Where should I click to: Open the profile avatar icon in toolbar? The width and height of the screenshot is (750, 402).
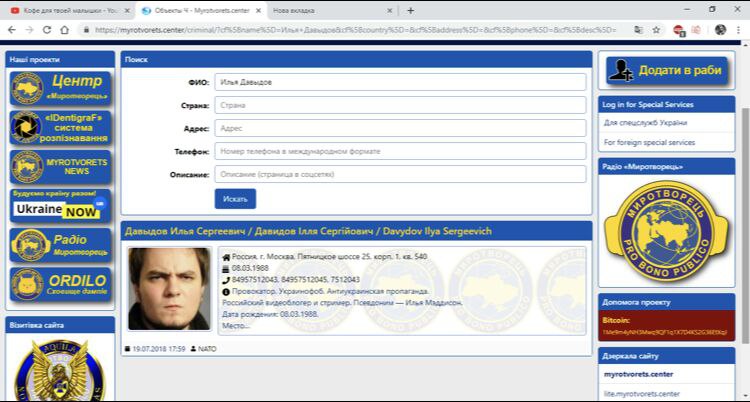[x=720, y=30]
